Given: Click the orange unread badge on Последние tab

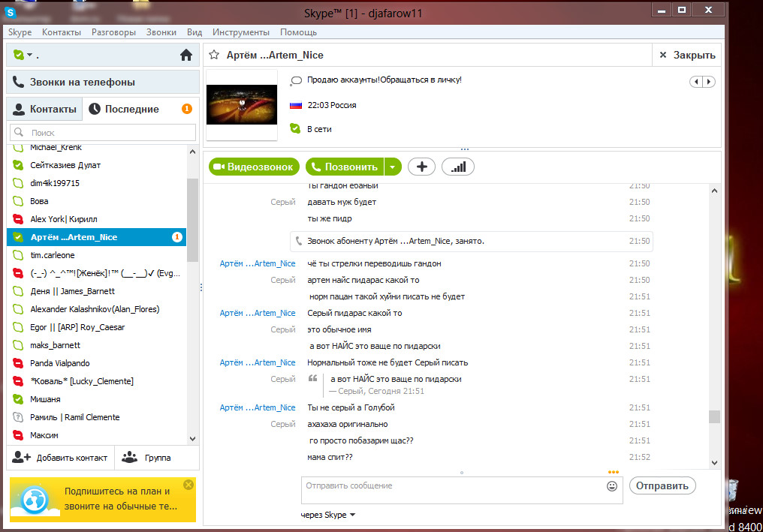Looking at the screenshot, I should coord(187,109).
